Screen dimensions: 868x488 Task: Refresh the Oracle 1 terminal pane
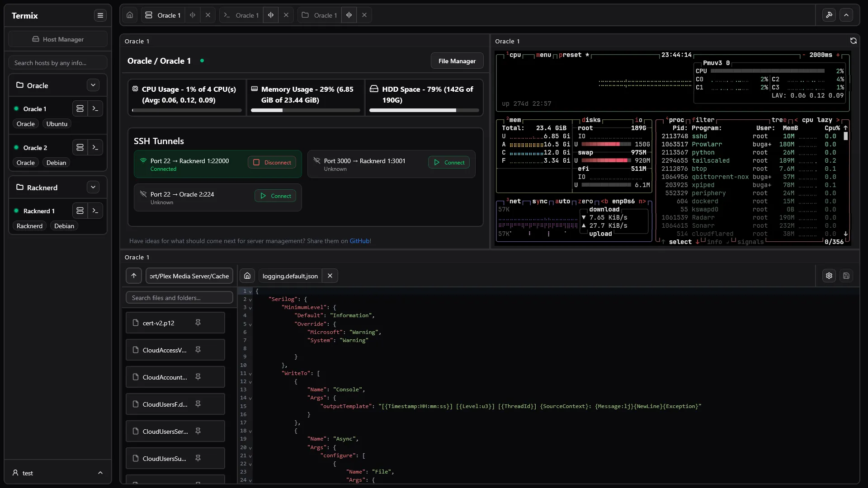click(854, 41)
